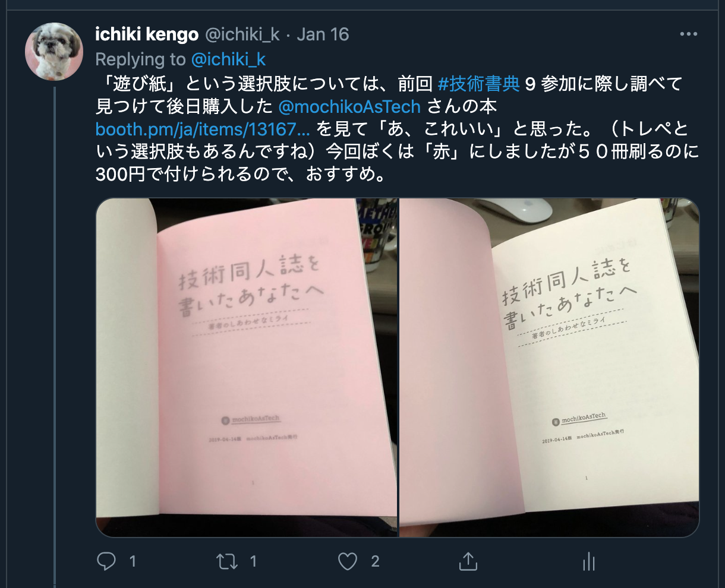
Task: Click the like count number 2
Action: (x=375, y=561)
